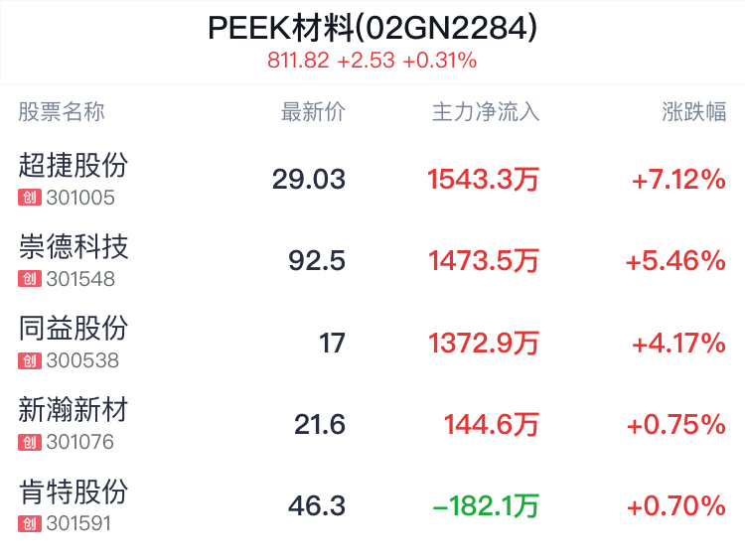Sort by 最新价 column header
745x560 pixels.
(x=313, y=112)
